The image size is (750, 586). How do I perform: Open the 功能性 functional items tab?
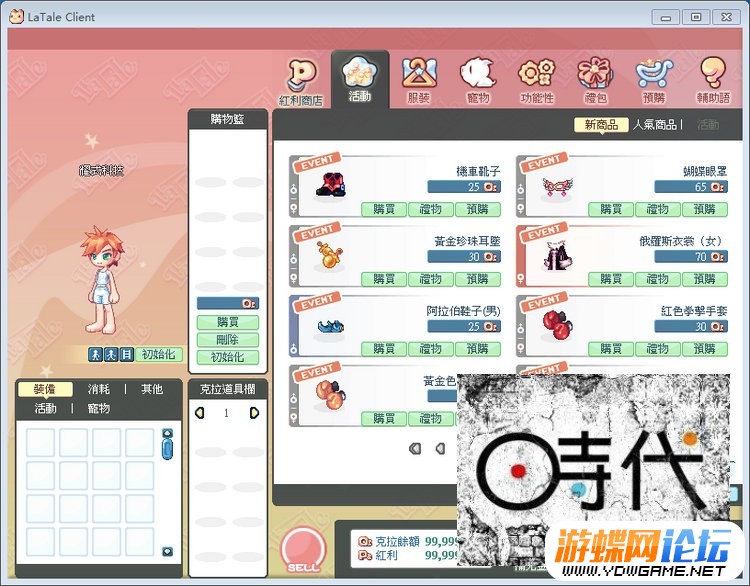(x=537, y=81)
